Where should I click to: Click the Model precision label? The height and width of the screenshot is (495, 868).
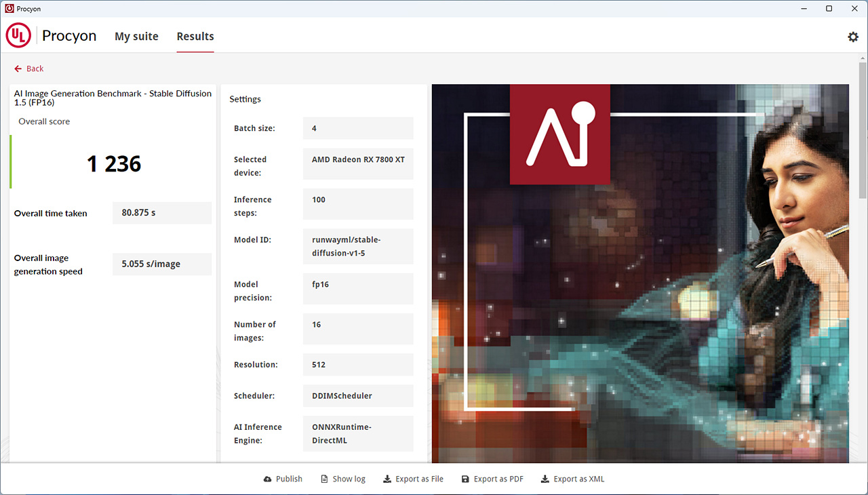tap(253, 291)
